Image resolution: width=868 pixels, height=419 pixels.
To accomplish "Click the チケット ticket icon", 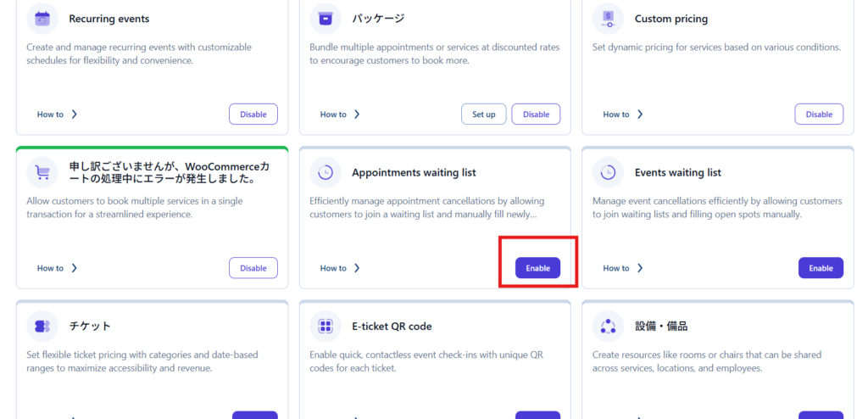I will 42,327.
